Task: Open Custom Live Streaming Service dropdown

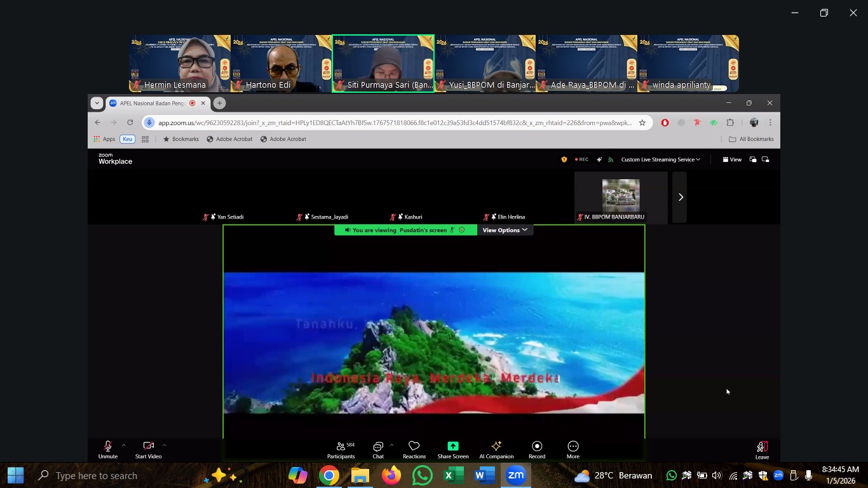Action: (660, 159)
